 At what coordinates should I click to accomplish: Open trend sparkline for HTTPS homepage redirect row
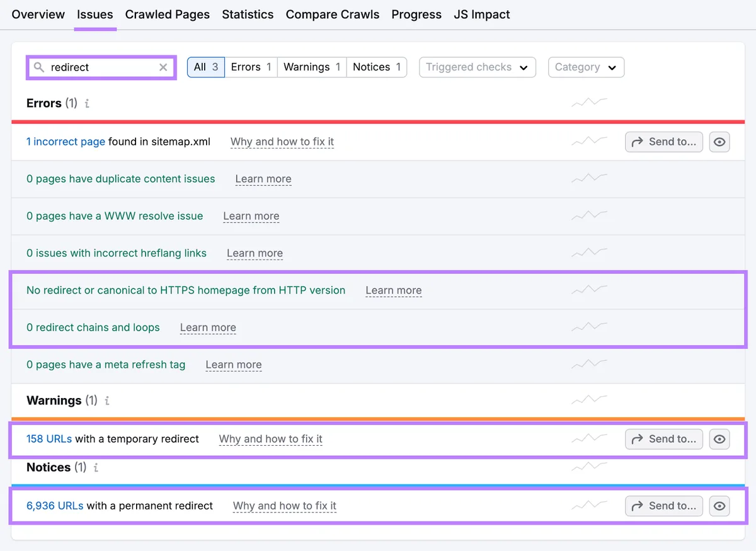pyautogui.click(x=590, y=290)
